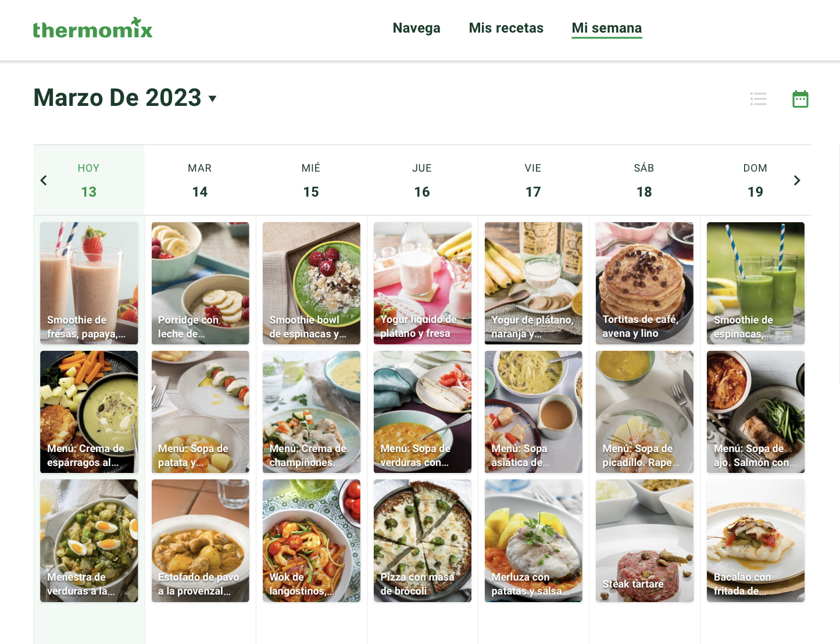Open Tortitas de café, avena y lino

coord(645,283)
